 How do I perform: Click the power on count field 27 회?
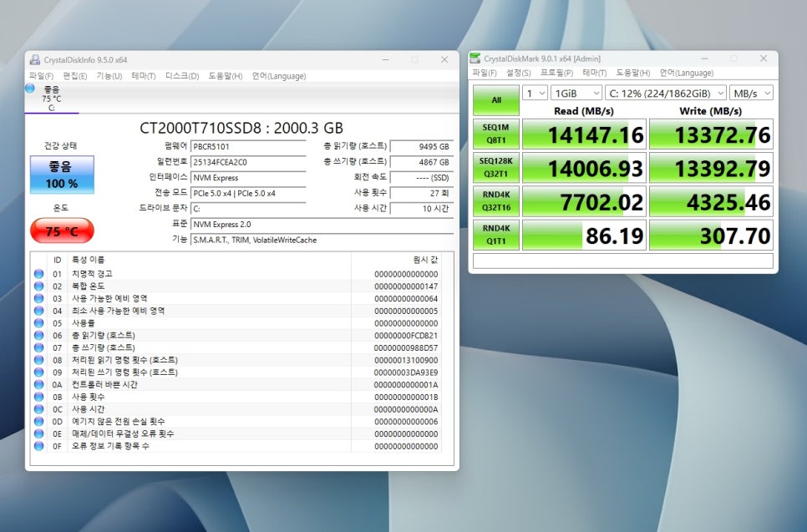pyautogui.click(x=422, y=194)
